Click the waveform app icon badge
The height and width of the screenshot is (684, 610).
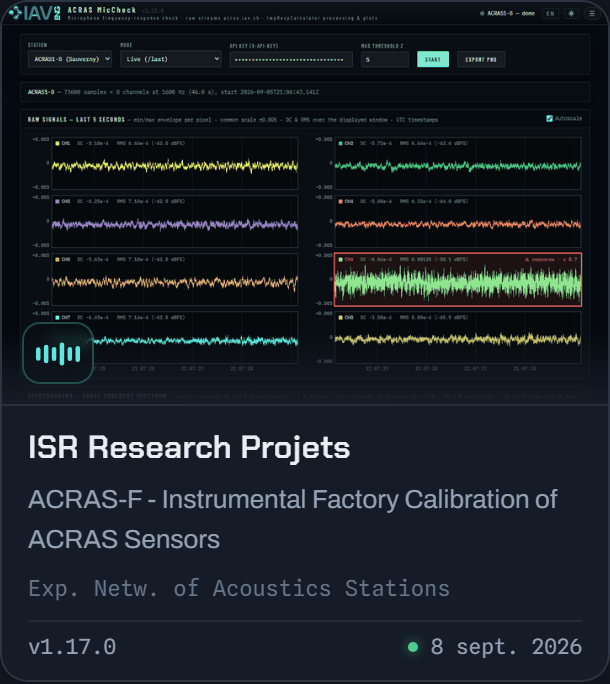(58, 353)
